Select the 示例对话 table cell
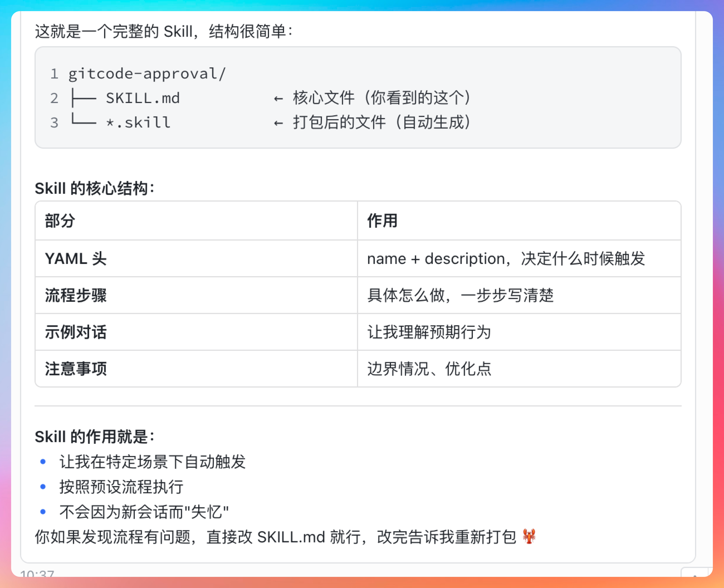Screen dimensions: 724x588 75,332
